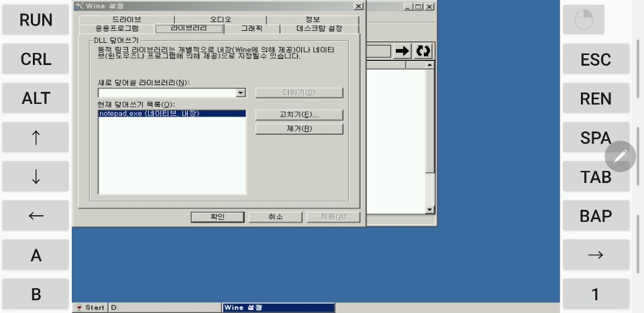The height and width of the screenshot is (313, 644).
Task: Switch to the 응용프로그램 tab
Action: coord(117,29)
